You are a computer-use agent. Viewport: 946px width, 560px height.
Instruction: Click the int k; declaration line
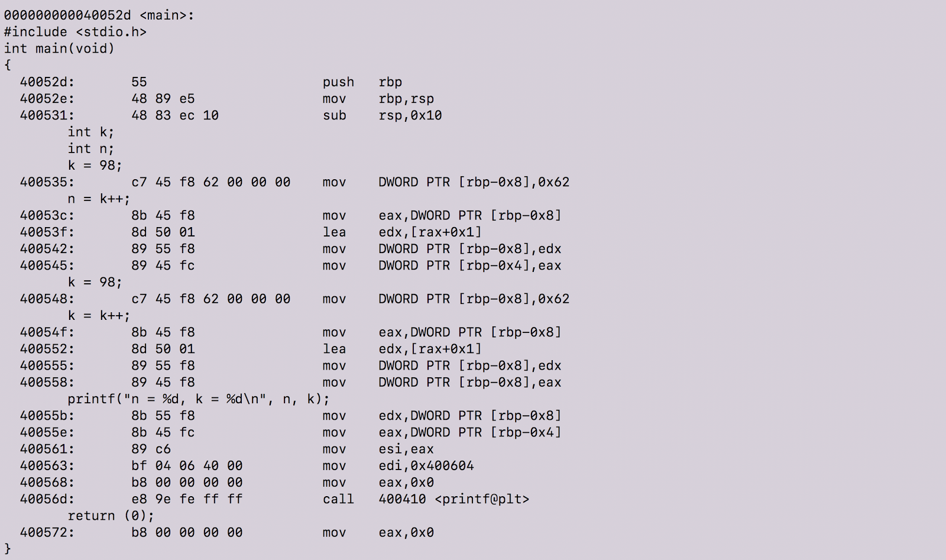tap(90, 132)
